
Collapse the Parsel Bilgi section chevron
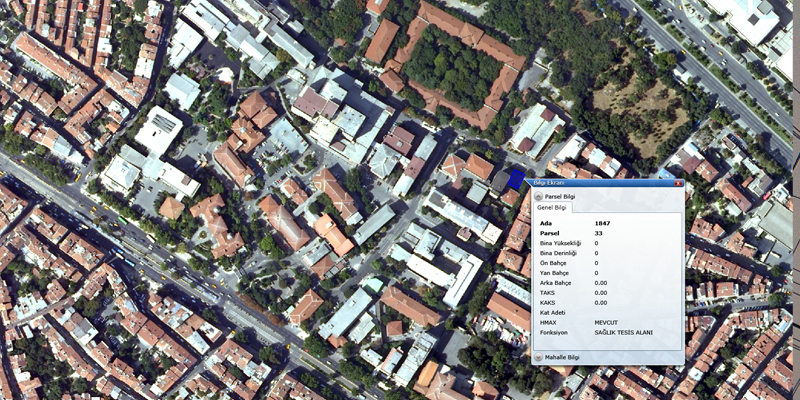(538, 197)
